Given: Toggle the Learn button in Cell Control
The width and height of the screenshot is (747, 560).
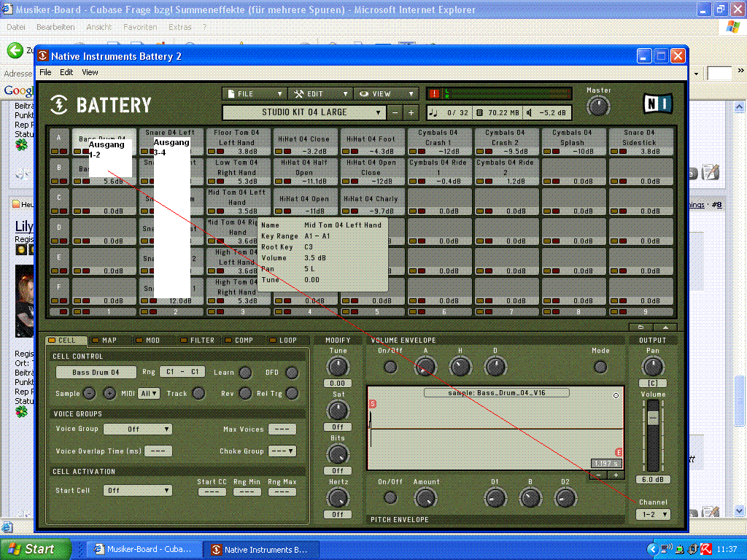Looking at the screenshot, I should [245, 373].
